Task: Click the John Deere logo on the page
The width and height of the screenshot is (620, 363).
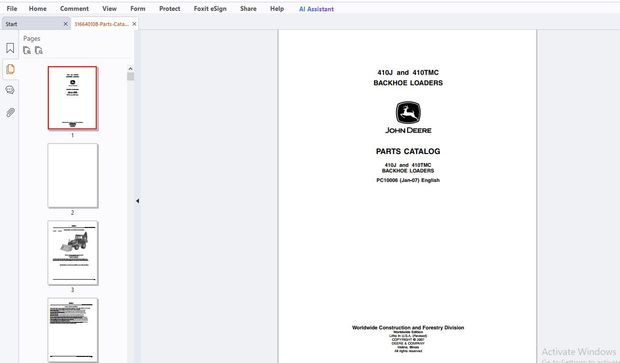Action: [408, 117]
